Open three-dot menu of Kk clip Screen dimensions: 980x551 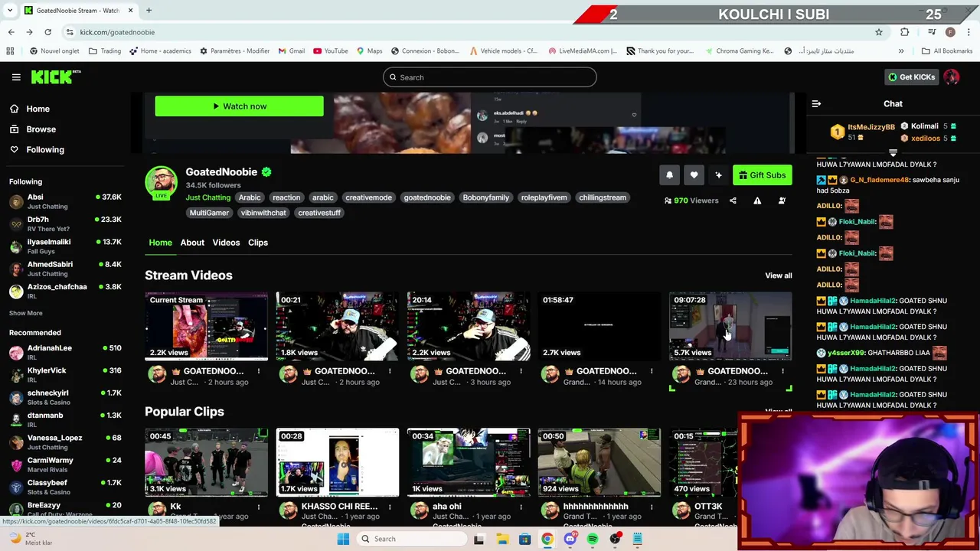[259, 507]
